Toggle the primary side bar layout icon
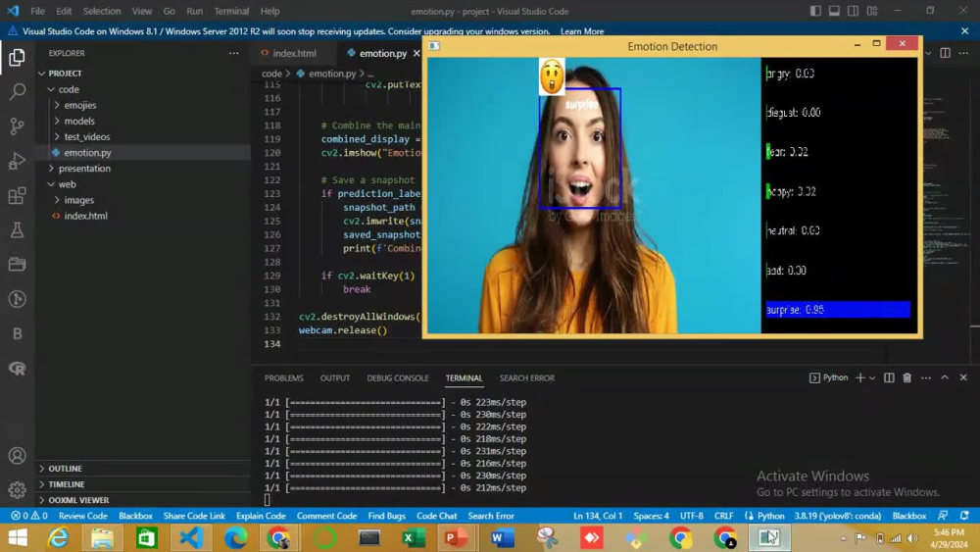Image resolution: width=980 pixels, height=552 pixels. tap(815, 11)
